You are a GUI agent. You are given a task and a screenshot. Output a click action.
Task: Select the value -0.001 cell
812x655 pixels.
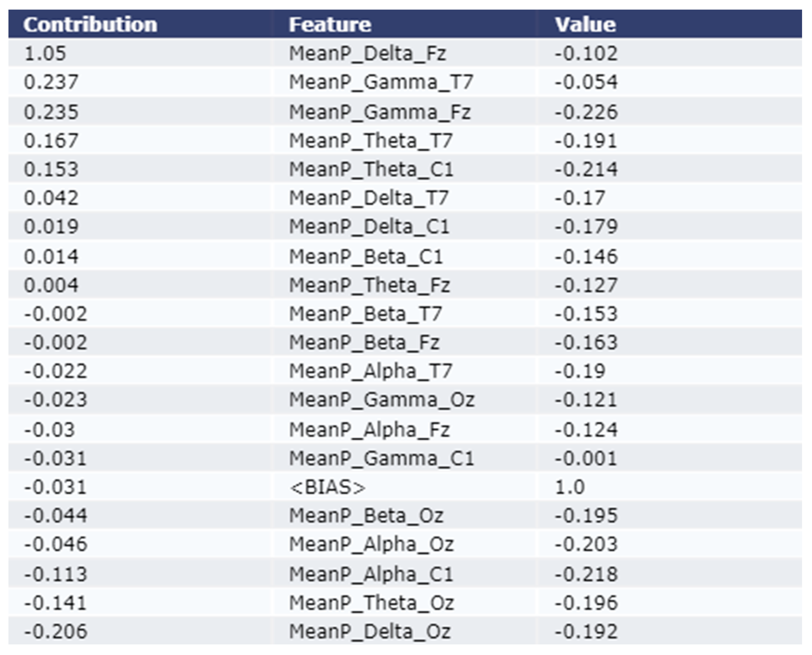[x=586, y=458]
